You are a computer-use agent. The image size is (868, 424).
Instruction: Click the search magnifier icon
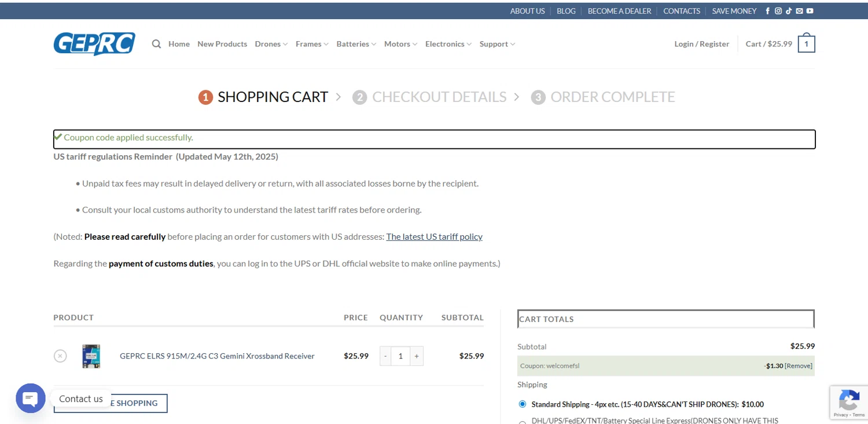(x=156, y=44)
